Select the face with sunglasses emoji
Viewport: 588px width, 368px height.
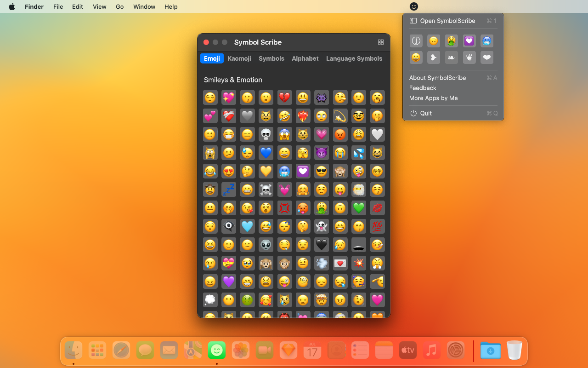point(322,171)
